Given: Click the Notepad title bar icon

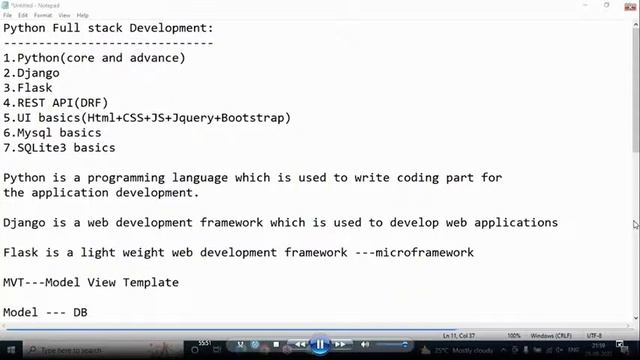Looking at the screenshot, I should 5,5.
